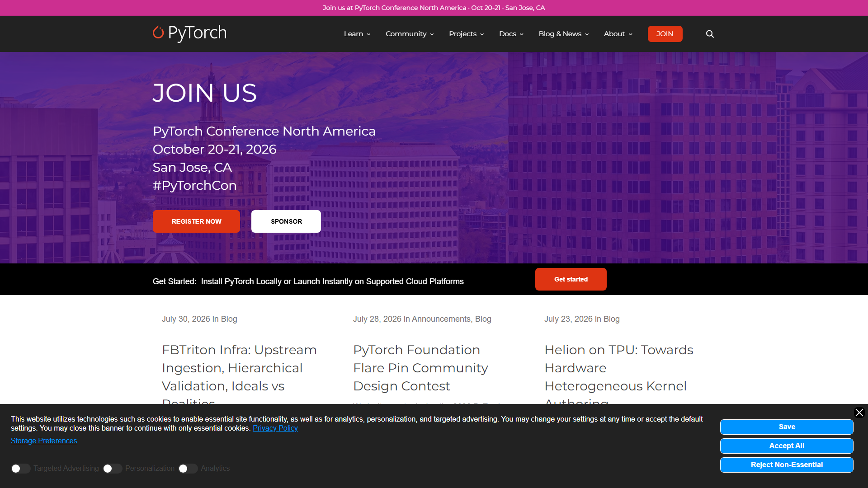
Task: Click 'July 30, 2026 in Blog' text
Action: 199,319
